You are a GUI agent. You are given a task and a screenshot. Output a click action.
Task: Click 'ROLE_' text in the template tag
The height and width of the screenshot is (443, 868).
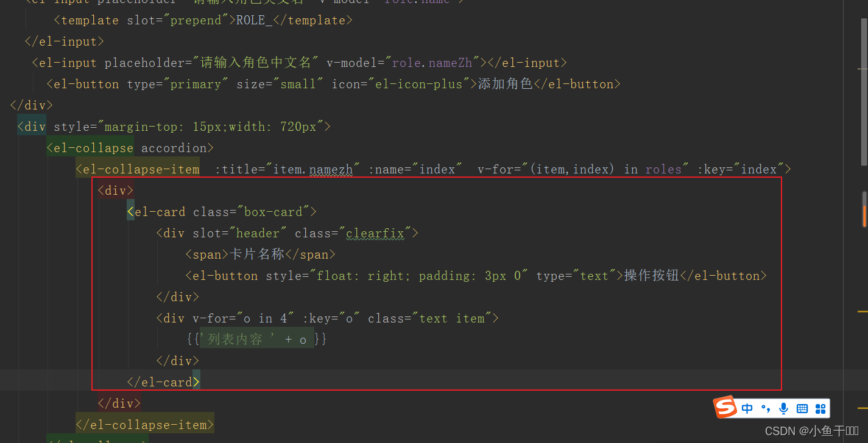coord(255,20)
